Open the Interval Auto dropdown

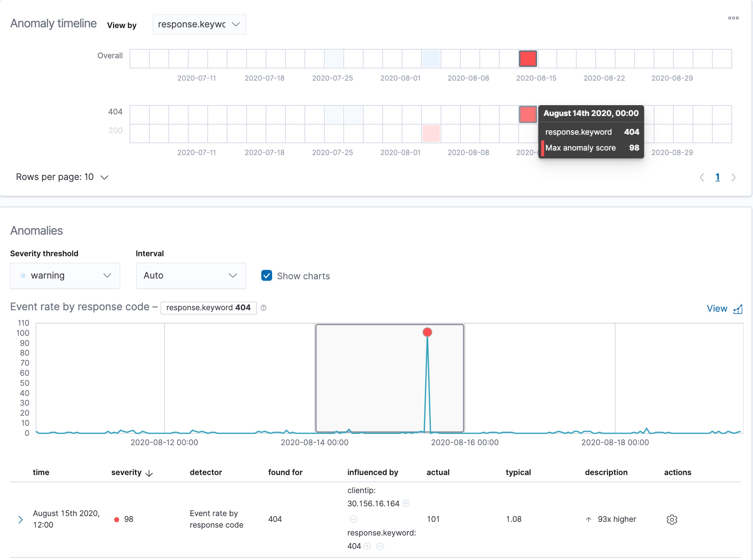pos(191,276)
